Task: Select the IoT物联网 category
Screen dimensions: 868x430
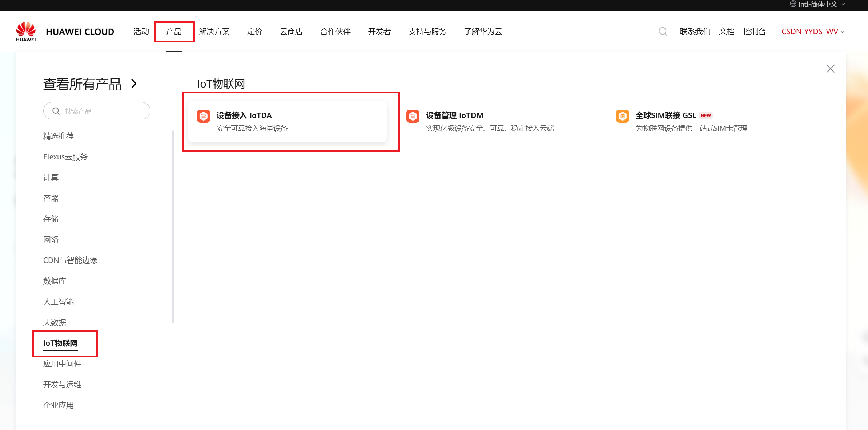Action: pos(60,343)
